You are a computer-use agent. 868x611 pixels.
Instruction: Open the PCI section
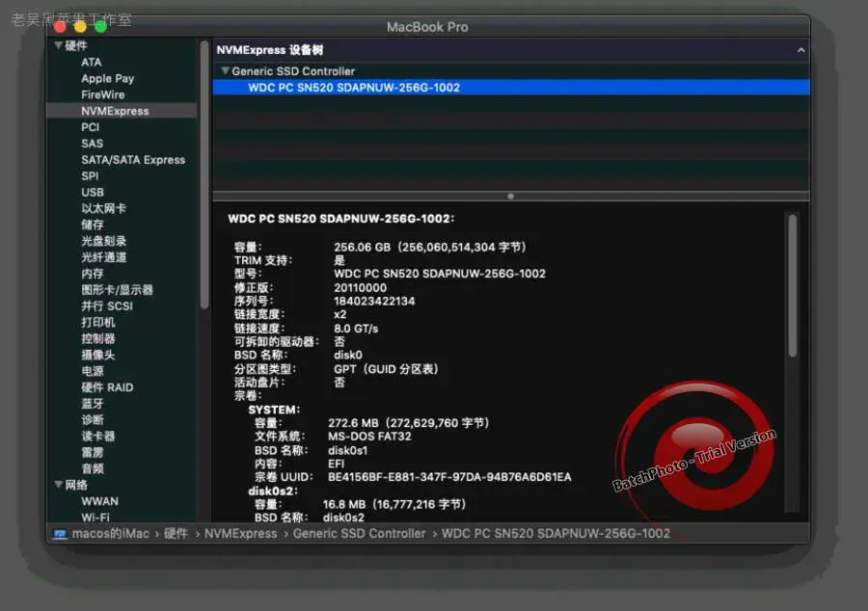point(91,127)
